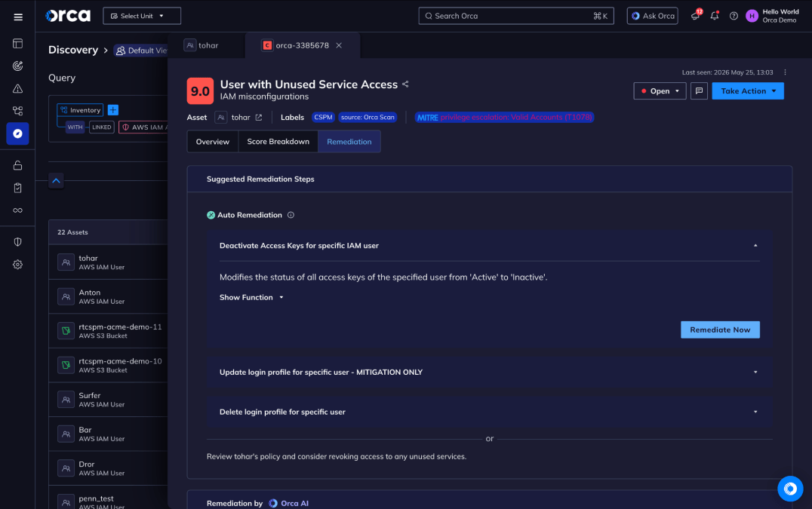Open the Select Unit dropdown
Screen dimensions: 812x509
142,16
